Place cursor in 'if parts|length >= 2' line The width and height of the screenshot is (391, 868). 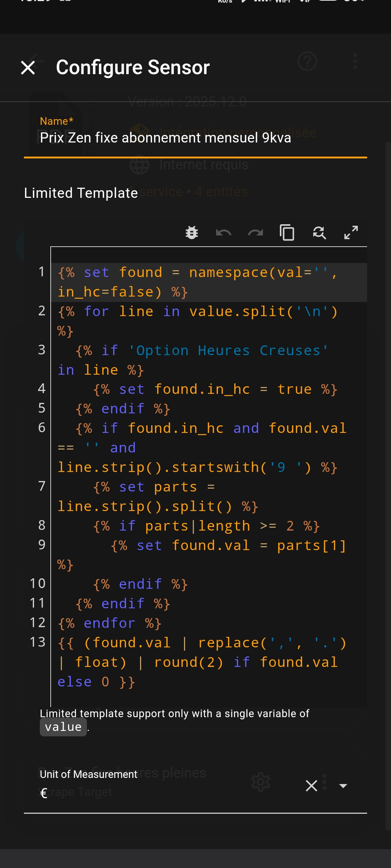coord(206,526)
